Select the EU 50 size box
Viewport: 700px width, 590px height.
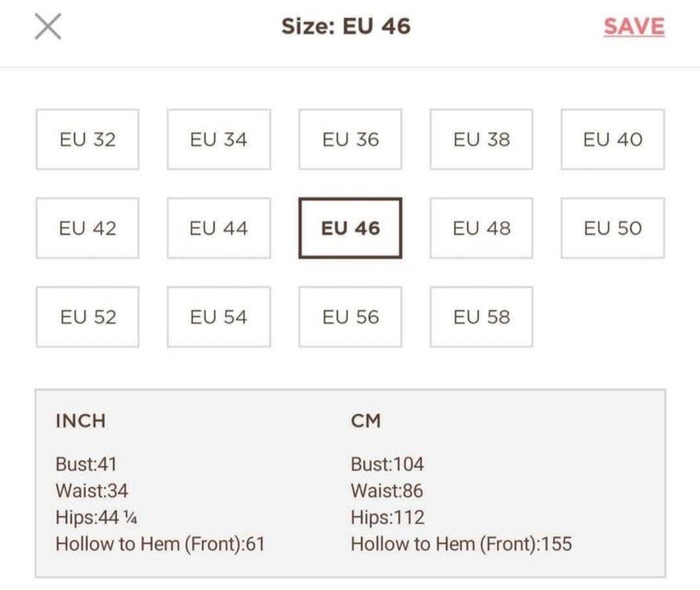pyautogui.click(x=613, y=229)
